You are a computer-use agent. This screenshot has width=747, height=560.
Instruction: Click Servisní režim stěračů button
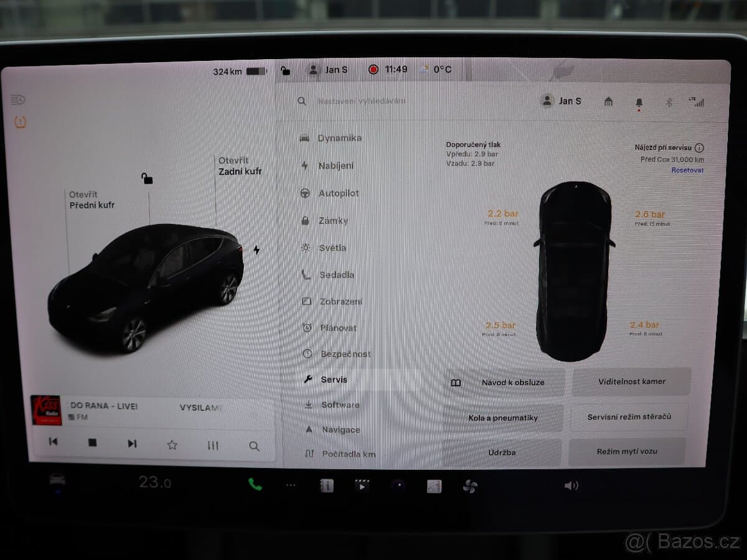click(629, 417)
